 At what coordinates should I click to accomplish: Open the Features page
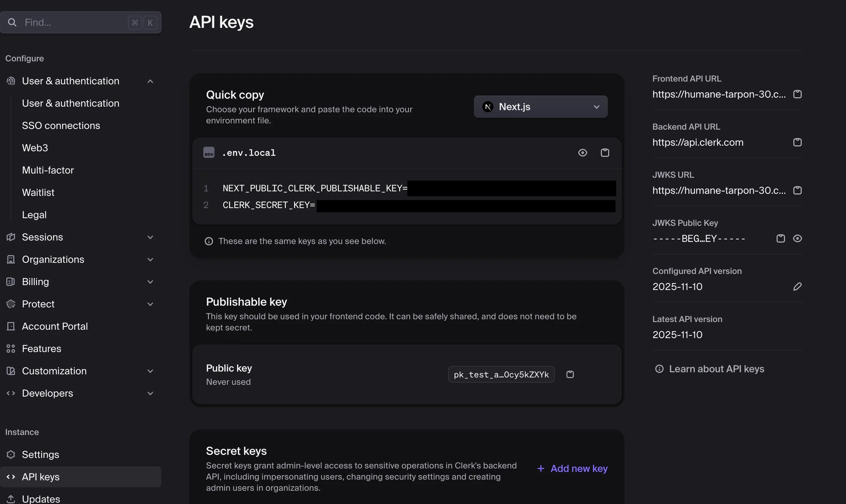coord(41,349)
